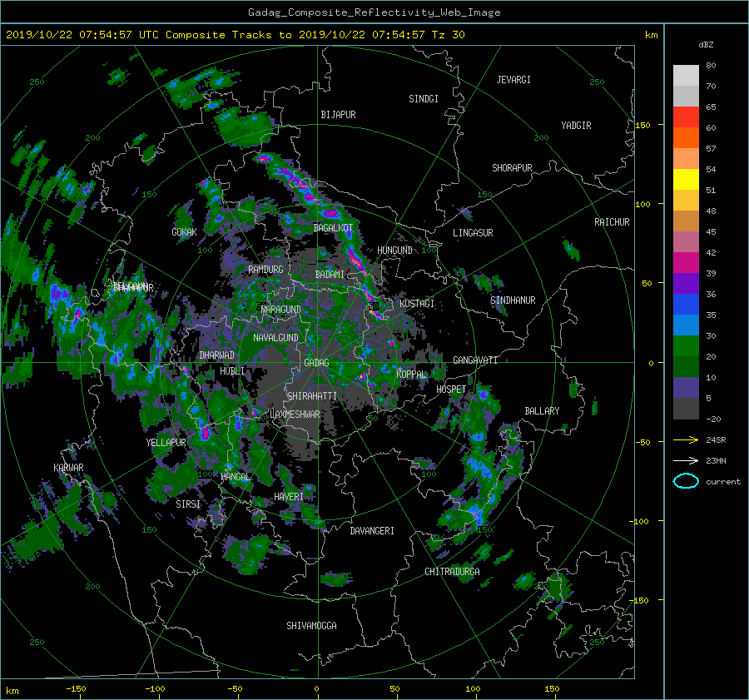Select the magenta 39 dBZ color swatch

point(686,262)
